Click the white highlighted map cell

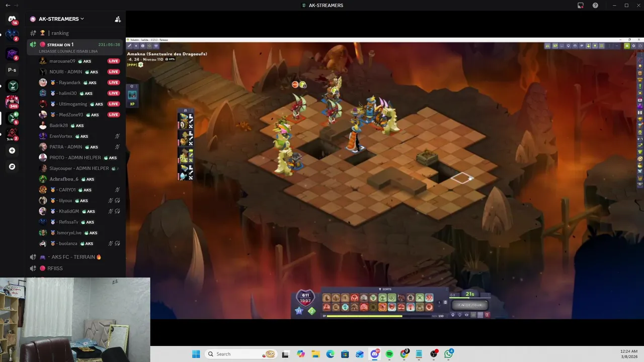(x=461, y=177)
